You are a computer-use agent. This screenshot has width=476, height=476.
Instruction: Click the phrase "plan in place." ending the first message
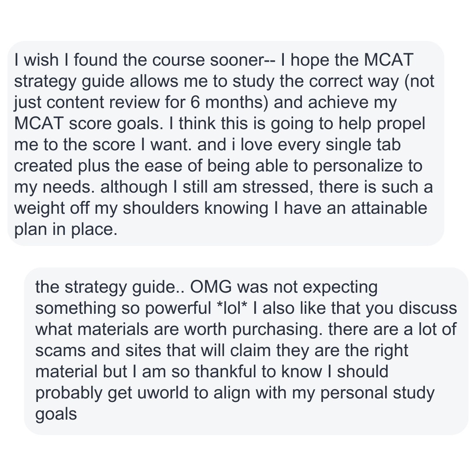[66, 230]
